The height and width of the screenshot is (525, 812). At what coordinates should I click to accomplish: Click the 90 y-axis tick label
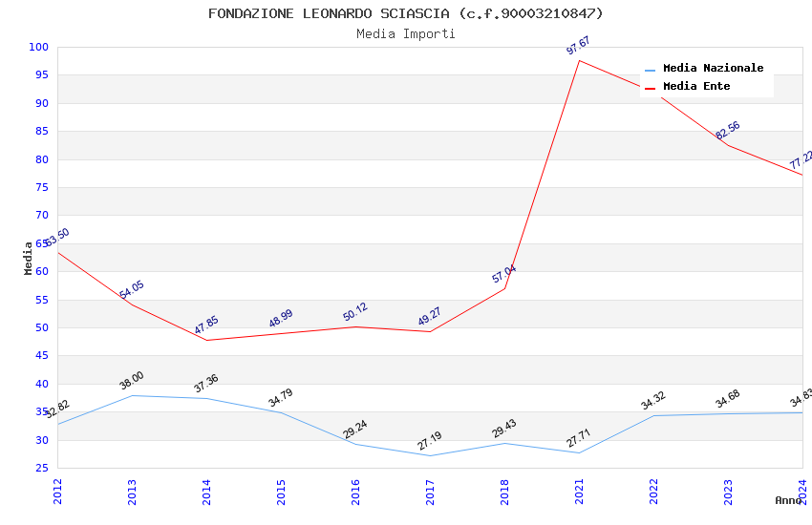42,103
